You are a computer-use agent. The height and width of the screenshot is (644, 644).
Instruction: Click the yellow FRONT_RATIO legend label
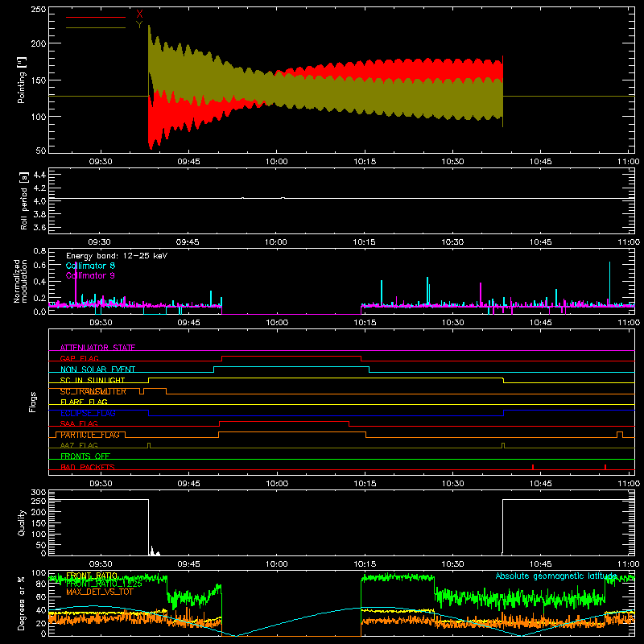92,576
